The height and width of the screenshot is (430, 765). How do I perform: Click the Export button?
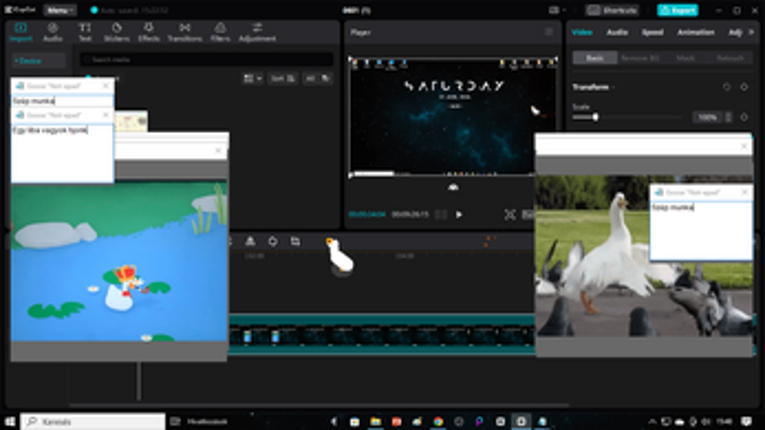pos(678,10)
